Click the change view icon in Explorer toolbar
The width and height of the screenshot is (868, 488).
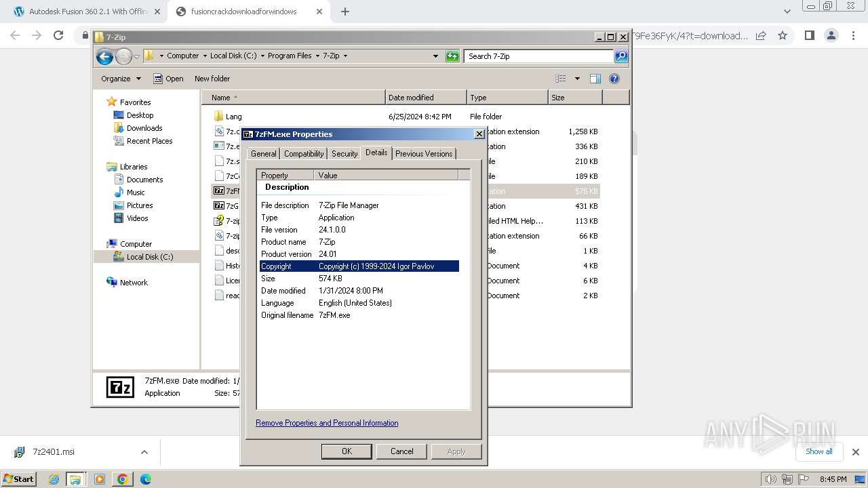click(561, 79)
